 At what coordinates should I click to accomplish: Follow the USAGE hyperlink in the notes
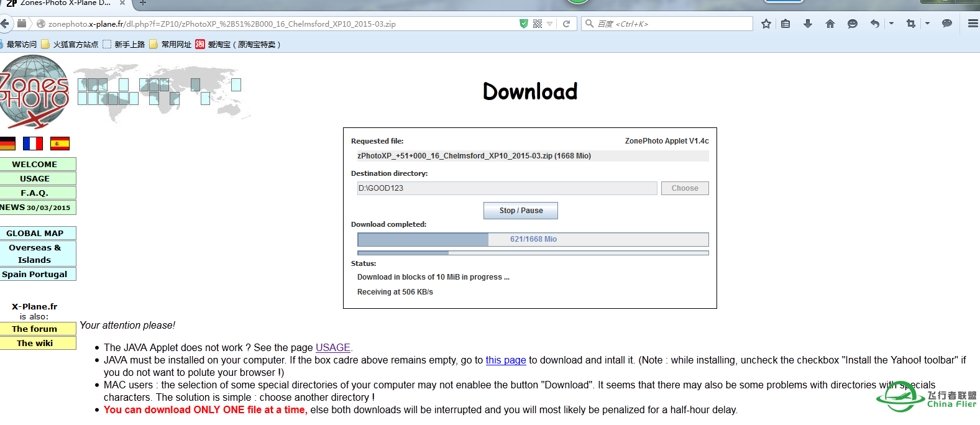click(x=333, y=348)
